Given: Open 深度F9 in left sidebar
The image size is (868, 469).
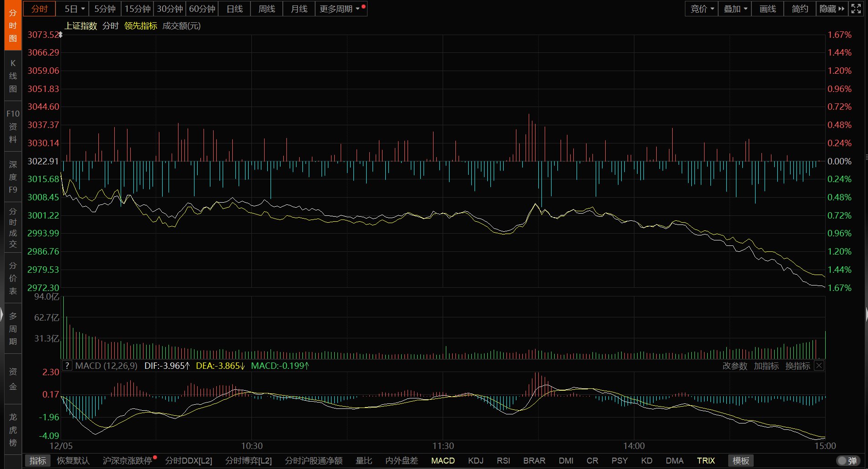Looking at the screenshot, I should click(13, 177).
